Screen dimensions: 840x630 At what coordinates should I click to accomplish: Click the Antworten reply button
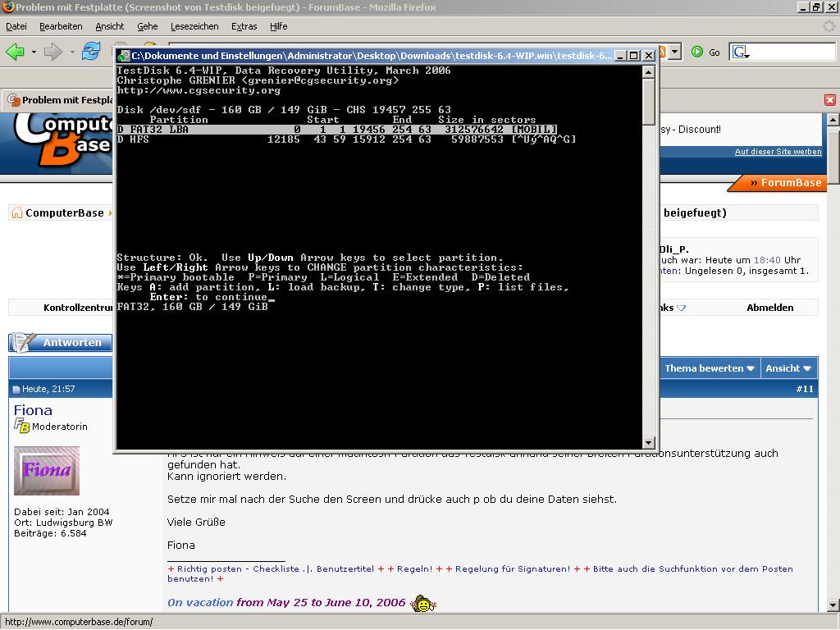[x=61, y=342]
